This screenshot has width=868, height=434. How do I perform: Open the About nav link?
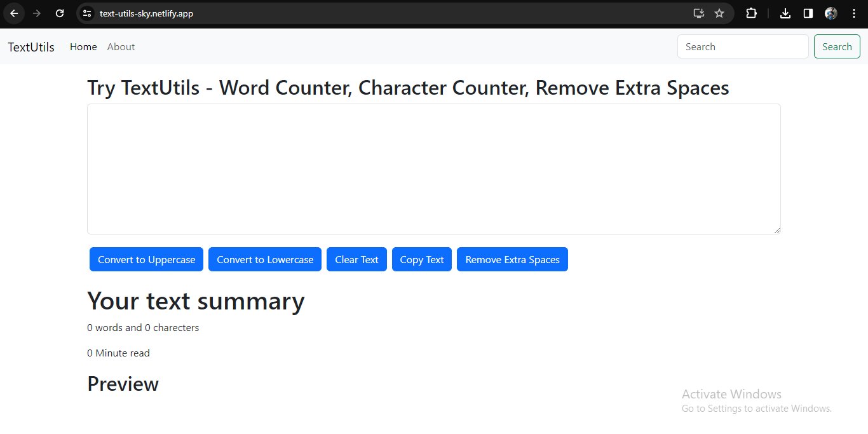point(121,47)
